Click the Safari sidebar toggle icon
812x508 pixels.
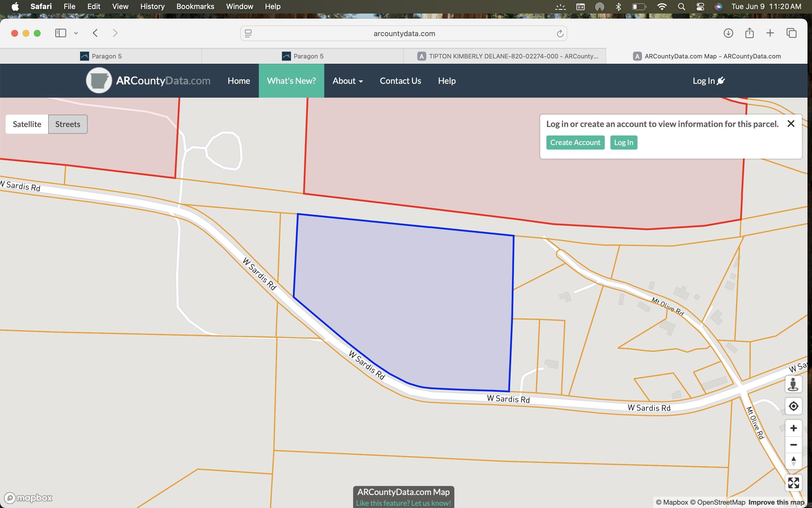(x=60, y=33)
